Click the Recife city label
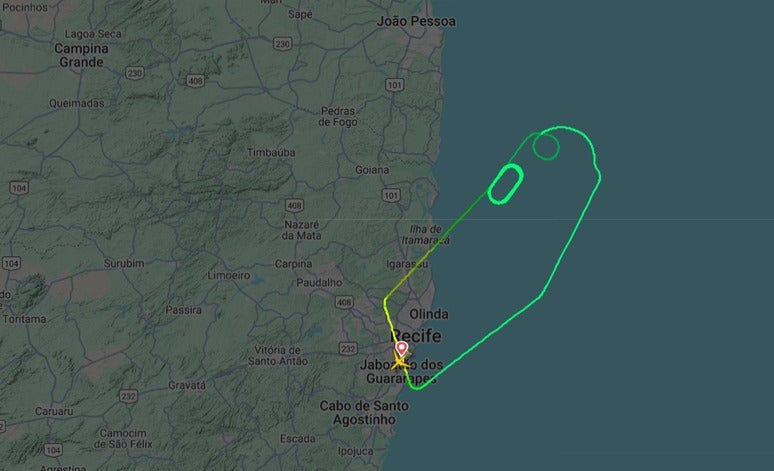The height and width of the screenshot is (471, 774). [x=416, y=336]
